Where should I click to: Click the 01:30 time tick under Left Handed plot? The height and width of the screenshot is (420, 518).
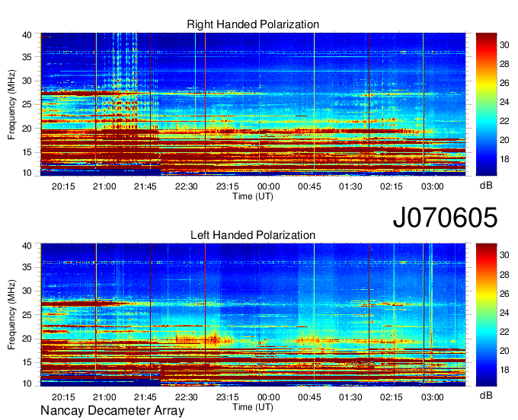pos(350,397)
